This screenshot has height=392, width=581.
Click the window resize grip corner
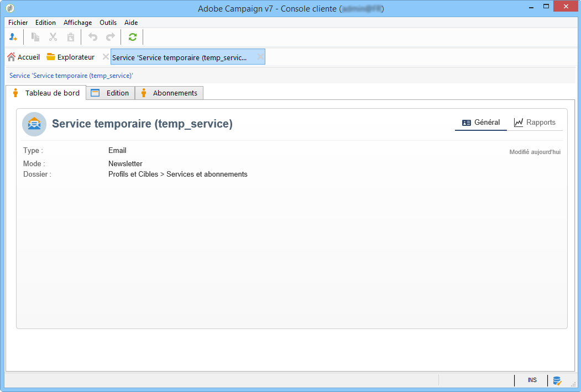(573, 384)
